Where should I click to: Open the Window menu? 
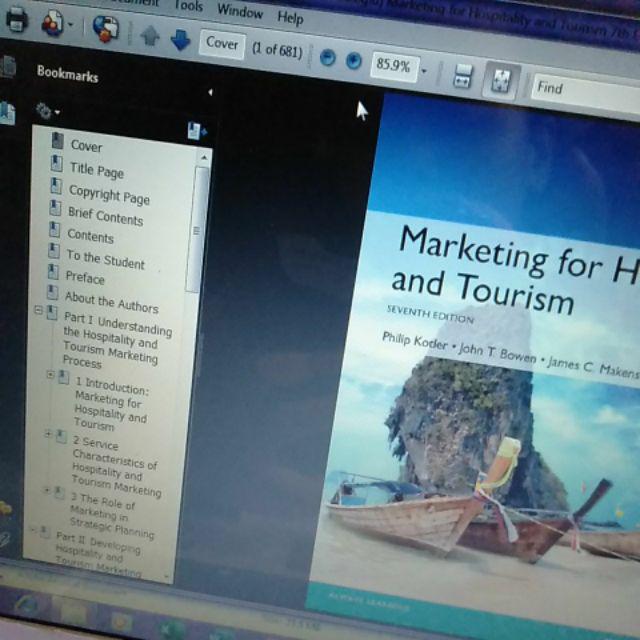[x=240, y=13]
